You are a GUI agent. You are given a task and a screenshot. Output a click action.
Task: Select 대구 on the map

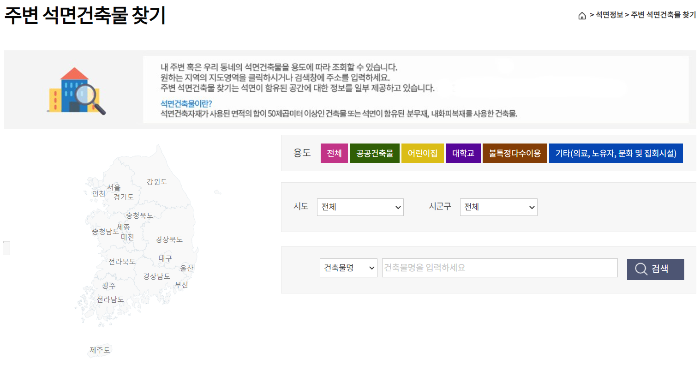coord(165,258)
